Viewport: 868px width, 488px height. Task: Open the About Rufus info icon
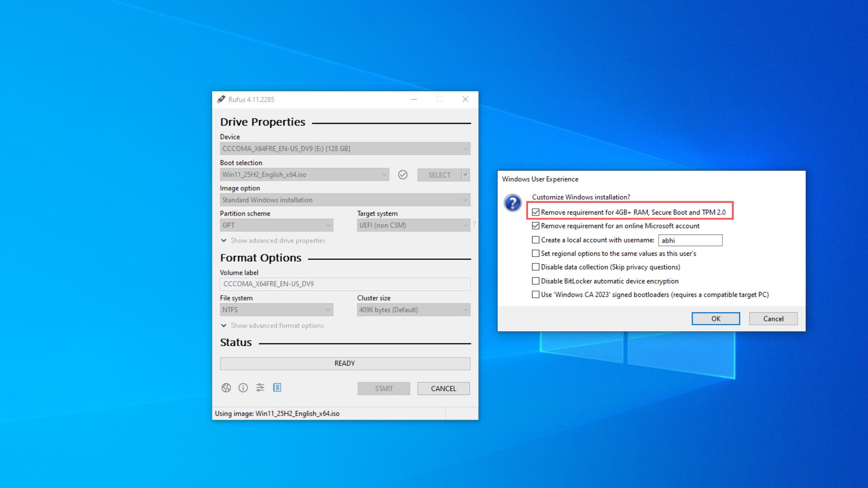(243, 387)
